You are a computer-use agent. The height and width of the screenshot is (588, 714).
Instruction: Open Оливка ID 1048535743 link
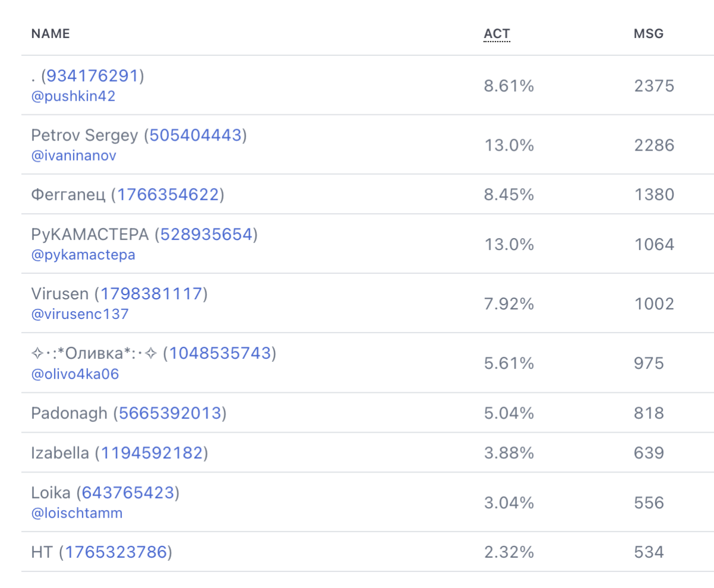(x=220, y=354)
